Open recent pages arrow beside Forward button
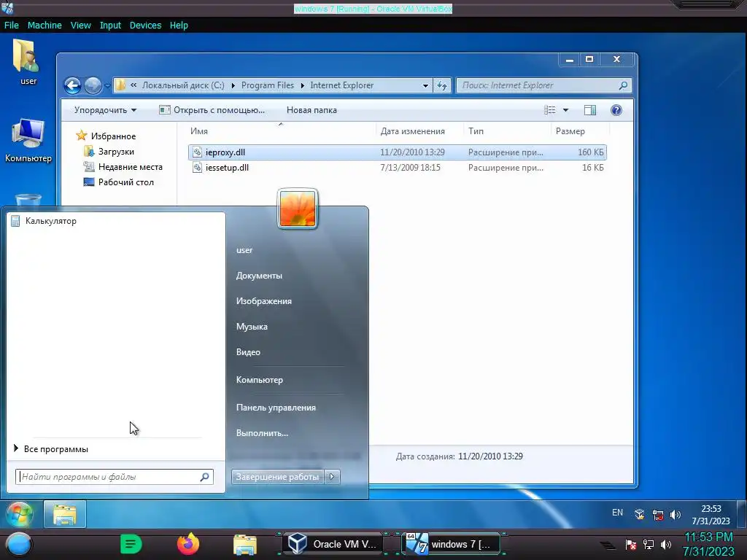Image resolution: width=747 pixels, height=560 pixels. 107,86
